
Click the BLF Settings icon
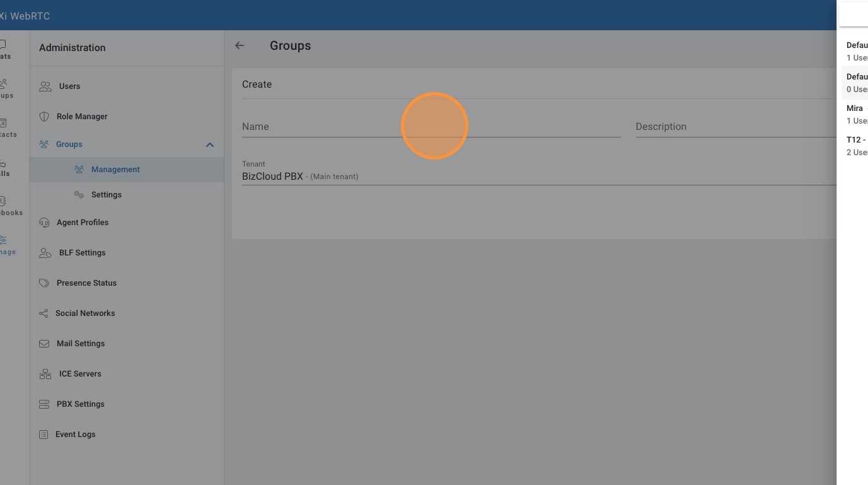click(x=45, y=253)
